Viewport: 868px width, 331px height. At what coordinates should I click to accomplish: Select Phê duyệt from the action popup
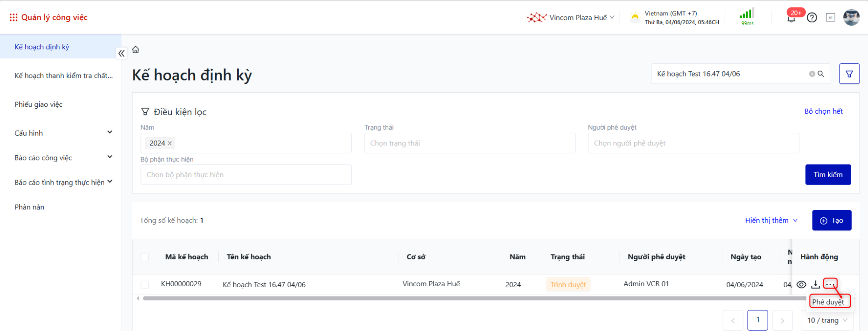tap(828, 302)
